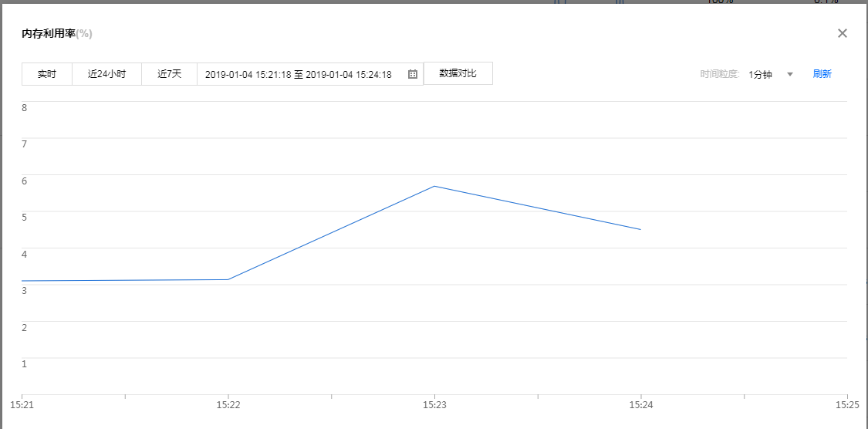Click the line's starting point at 15:21
The image size is (868, 429).
pyautogui.click(x=22, y=281)
